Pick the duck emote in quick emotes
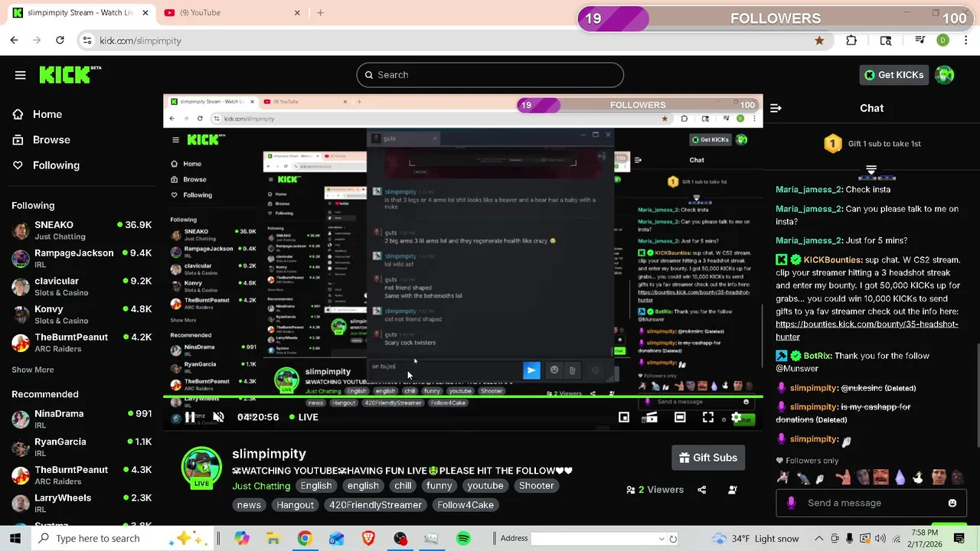 coord(918,479)
